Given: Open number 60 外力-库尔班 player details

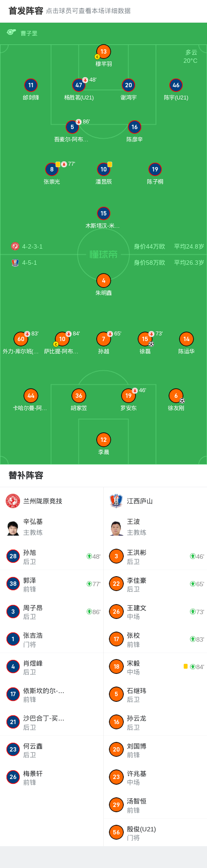Looking at the screenshot, I should pos(21,339).
